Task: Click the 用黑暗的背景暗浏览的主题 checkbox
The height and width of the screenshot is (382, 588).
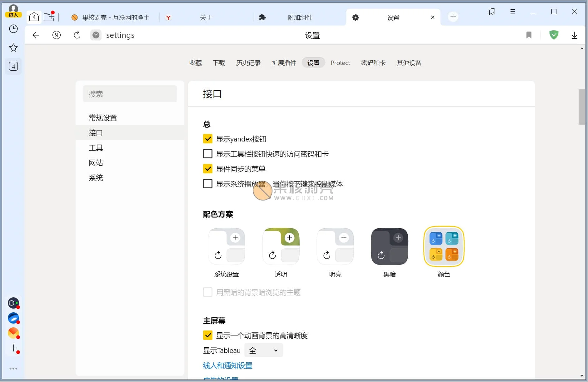Action: tap(208, 292)
